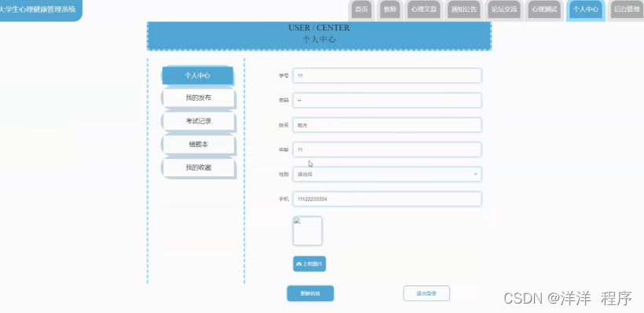Click into the 密码 field
Screen dimensions: 644x313
[387, 101]
